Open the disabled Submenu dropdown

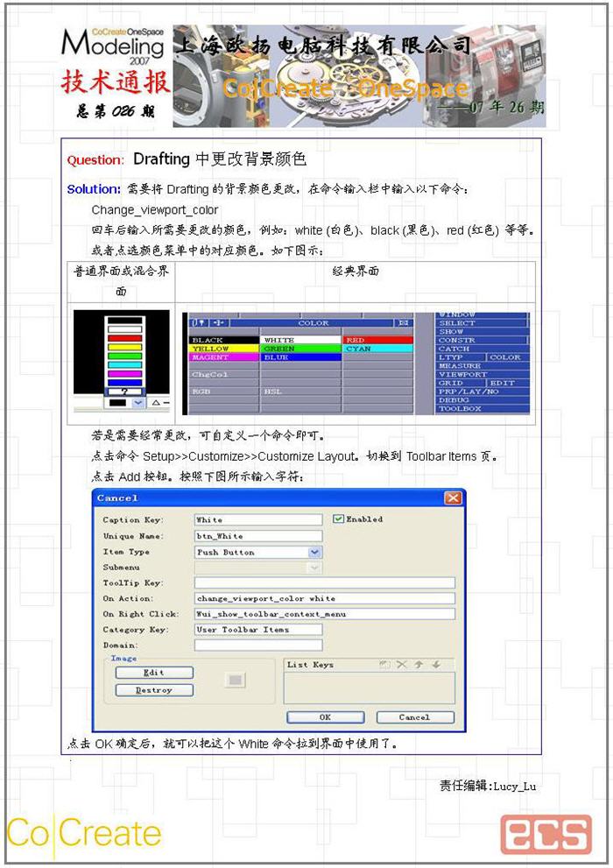[x=314, y=568]
